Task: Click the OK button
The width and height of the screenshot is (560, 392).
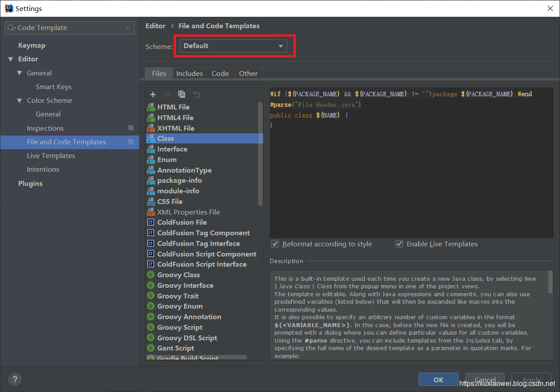Action: (438, 379)
